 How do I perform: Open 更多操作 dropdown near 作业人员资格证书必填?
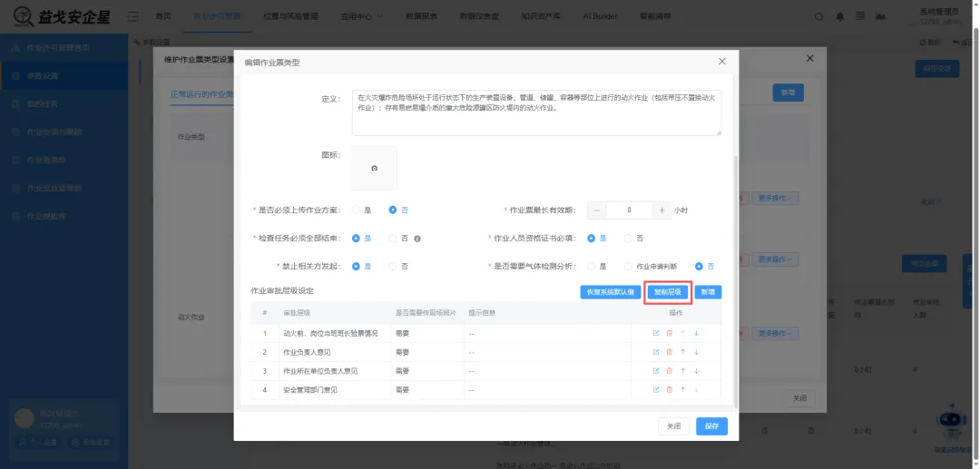[775, 259]
